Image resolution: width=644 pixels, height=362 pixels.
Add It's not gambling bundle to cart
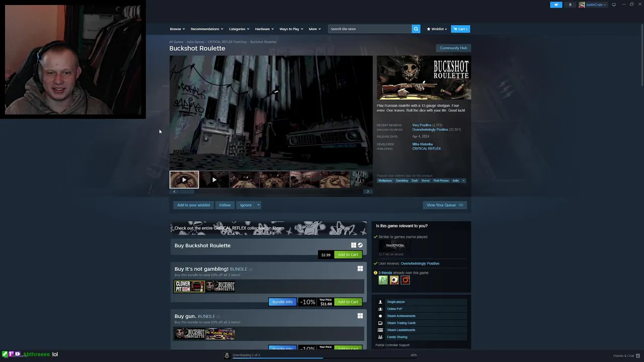[x=348, y=302]
